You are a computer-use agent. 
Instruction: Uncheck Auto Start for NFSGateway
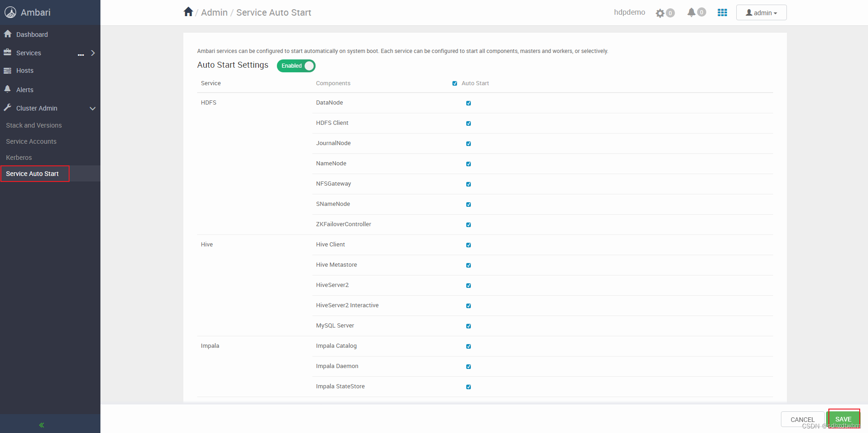tap(469, 184)
